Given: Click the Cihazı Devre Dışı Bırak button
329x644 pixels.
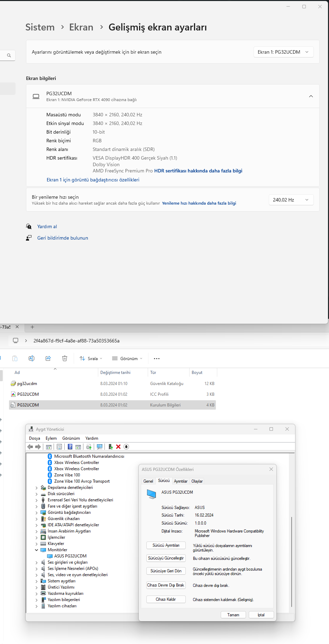Looking at the screenshot, I should click(166, 585).
